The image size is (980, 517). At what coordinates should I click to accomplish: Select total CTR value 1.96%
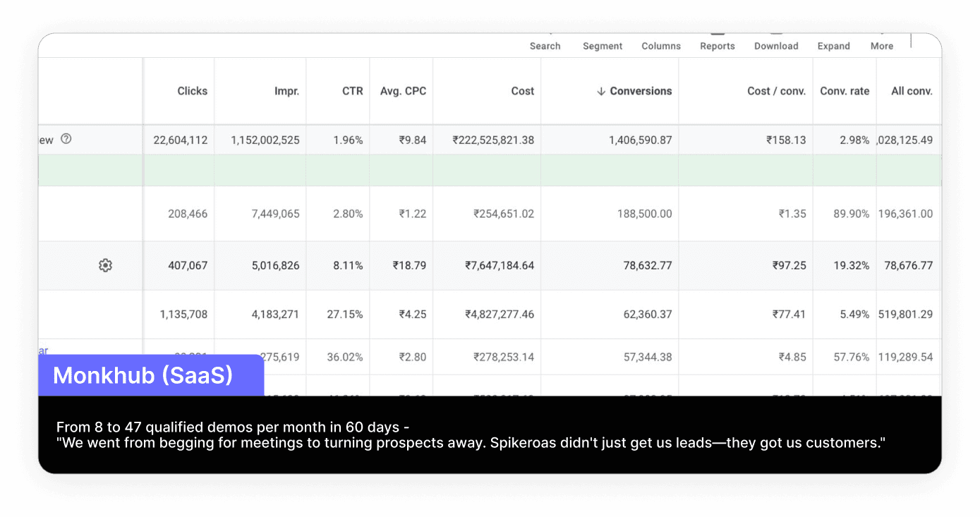click(349, 140)
